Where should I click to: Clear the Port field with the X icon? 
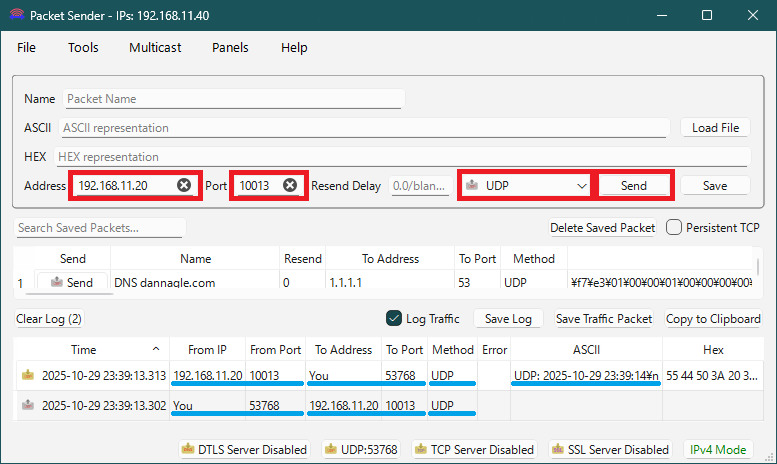click(x=290, y=186)
